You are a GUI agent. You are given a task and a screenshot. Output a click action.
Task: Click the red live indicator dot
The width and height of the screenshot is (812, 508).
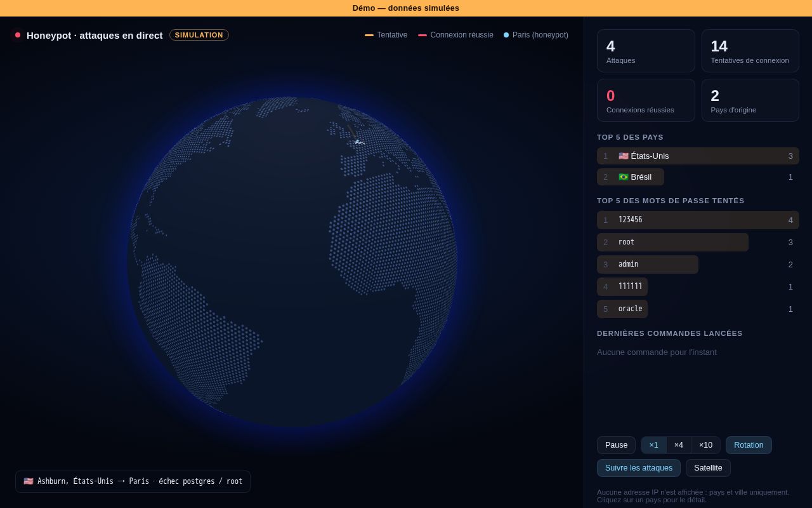coord(18,35)
